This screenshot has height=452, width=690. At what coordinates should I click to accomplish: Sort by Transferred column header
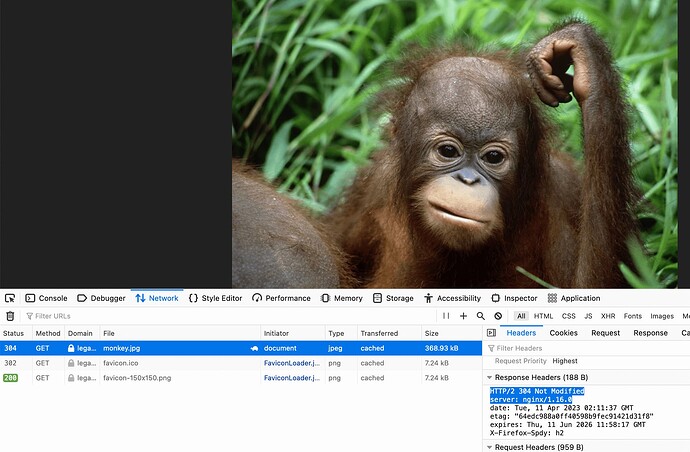coord(389,333)
